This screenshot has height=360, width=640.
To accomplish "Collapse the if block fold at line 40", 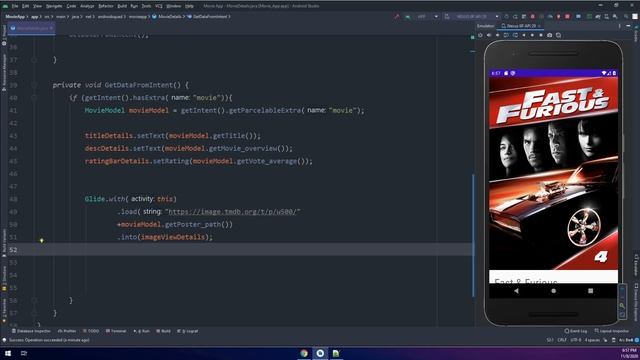I will [x=34, y=98].
